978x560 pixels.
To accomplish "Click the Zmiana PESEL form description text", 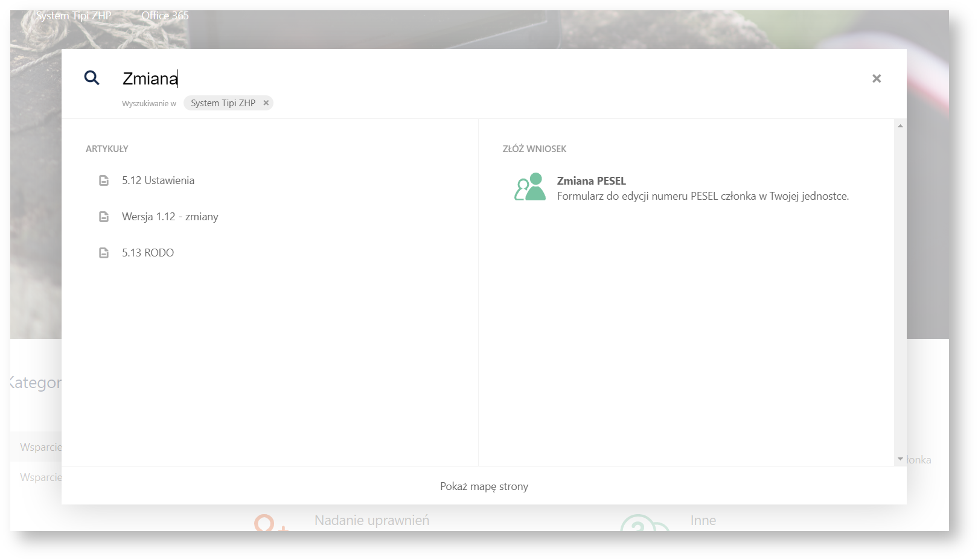I will click(702, 196).
